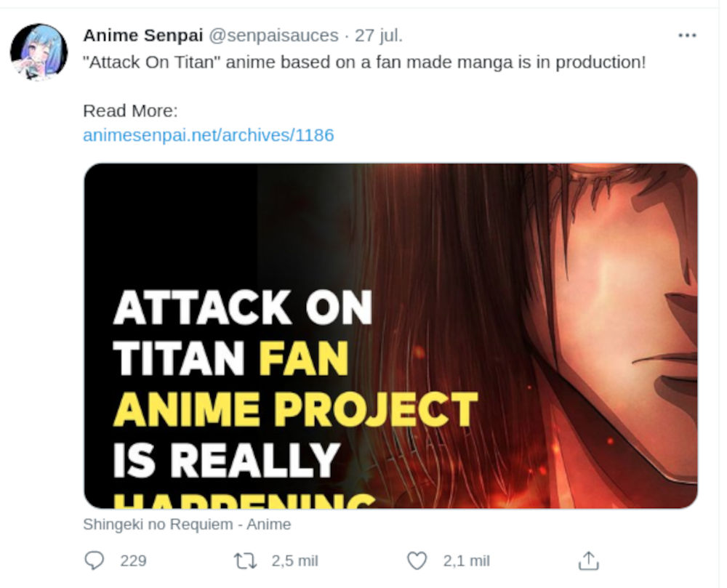Open the animesenpai.net/archives/1186 link

point(209,135)
